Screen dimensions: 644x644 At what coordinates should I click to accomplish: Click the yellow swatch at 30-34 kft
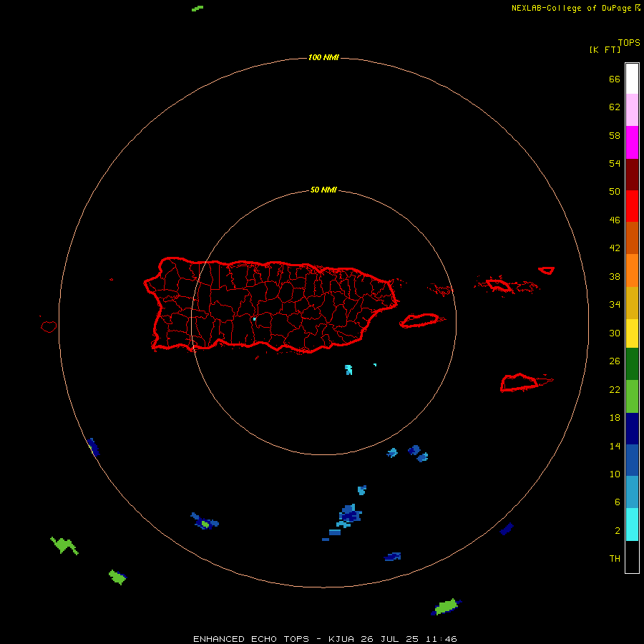point(632,333)
